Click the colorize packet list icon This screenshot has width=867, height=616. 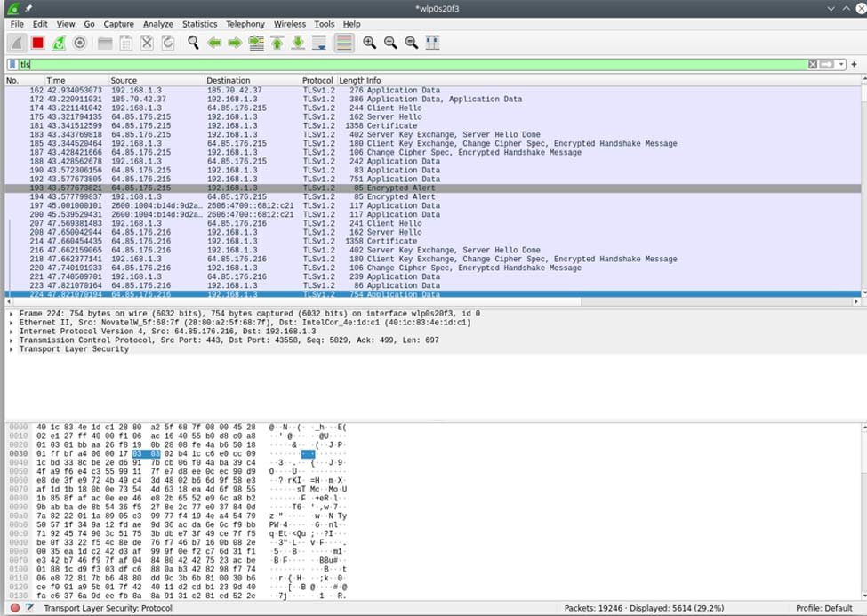[x=343, y=42]
